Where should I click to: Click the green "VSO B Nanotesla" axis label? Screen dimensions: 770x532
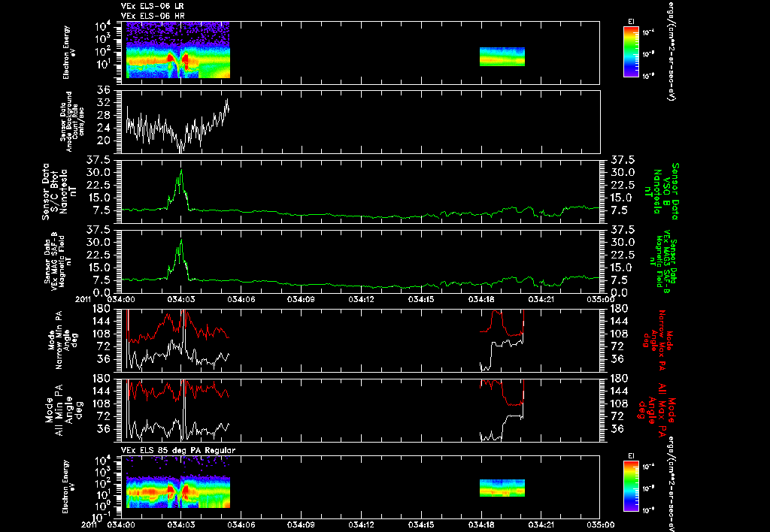(663, 192)
